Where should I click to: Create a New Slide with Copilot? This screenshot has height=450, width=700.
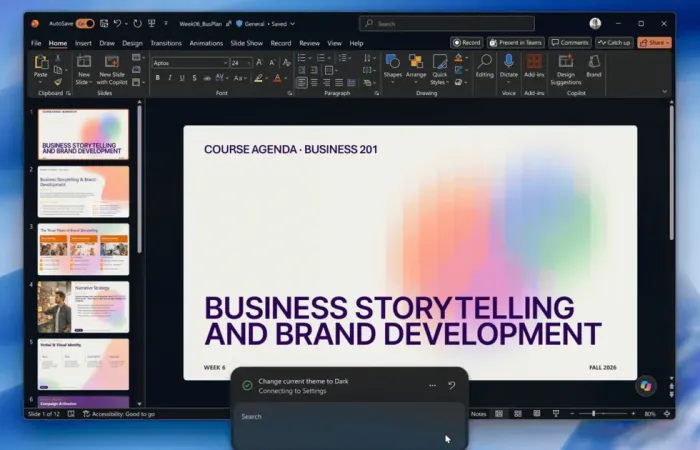click(x=112, y=70)
